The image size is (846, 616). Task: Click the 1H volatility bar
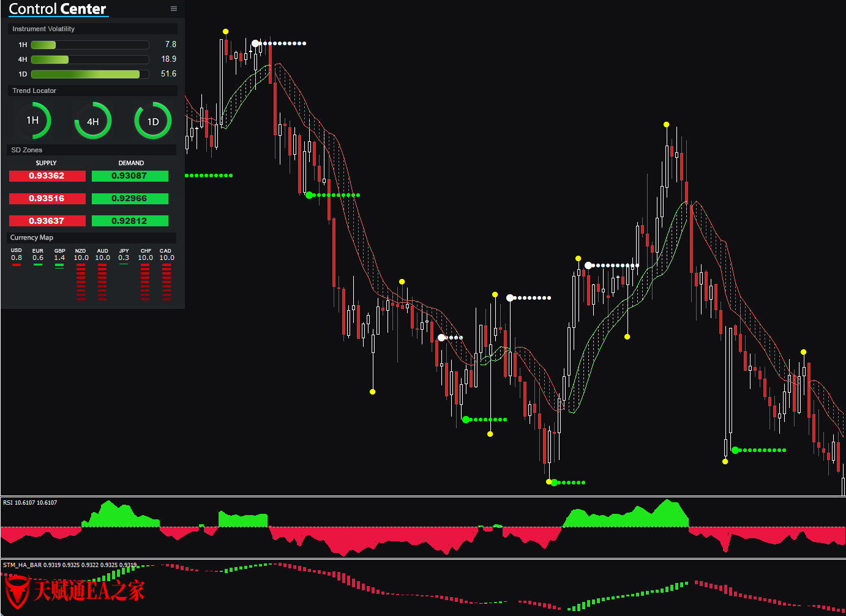point(90,45)
